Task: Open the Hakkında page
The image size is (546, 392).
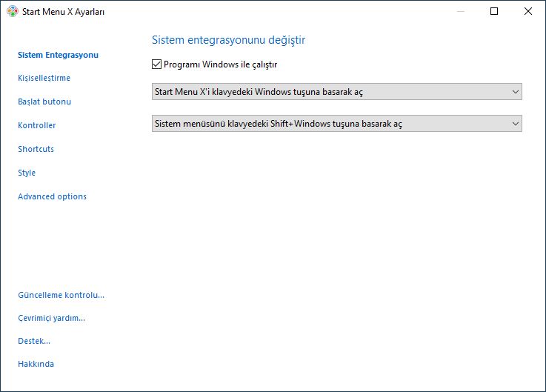Action: (36, 364)
